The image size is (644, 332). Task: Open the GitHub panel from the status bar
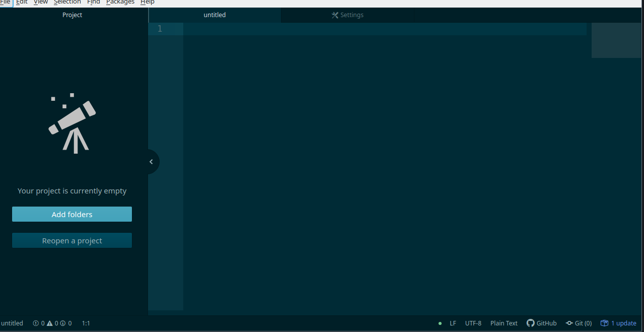(541, 323)
